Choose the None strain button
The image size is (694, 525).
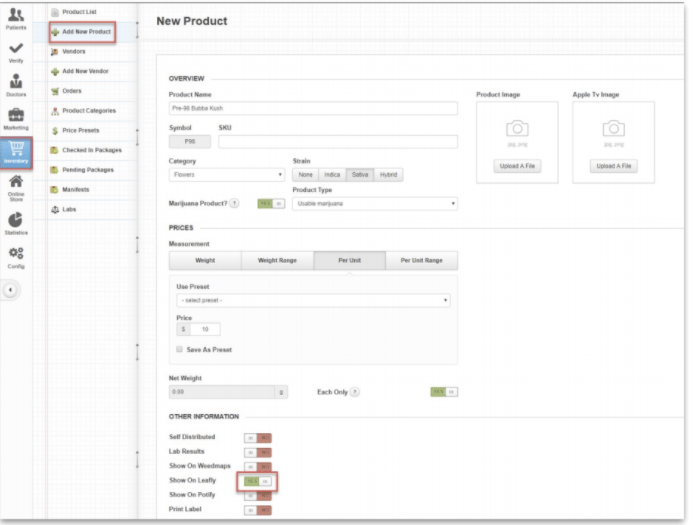305,175
